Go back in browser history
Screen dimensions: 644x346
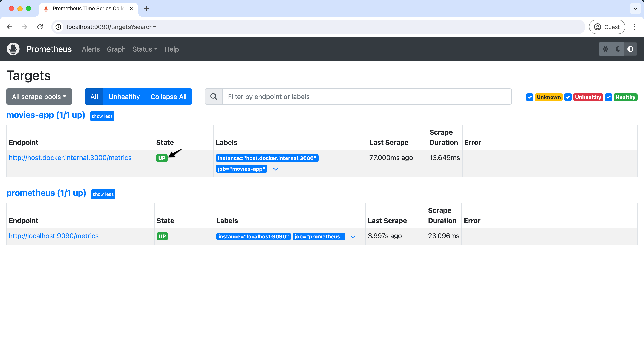(10, 27)
